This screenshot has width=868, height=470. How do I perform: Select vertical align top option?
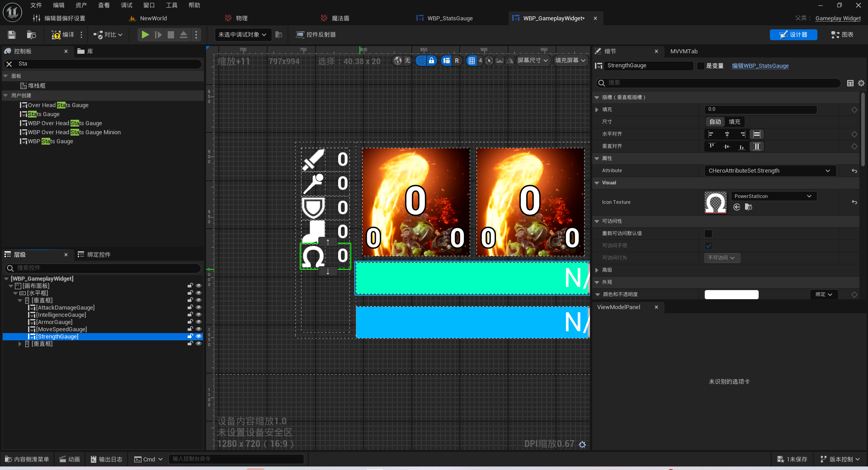(x=712, y=146)
